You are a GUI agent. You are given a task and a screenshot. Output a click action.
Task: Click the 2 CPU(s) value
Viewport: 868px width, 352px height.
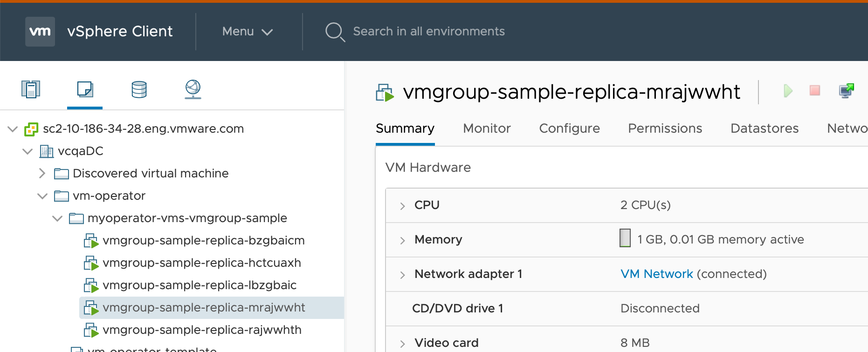[x=646, y=205]
